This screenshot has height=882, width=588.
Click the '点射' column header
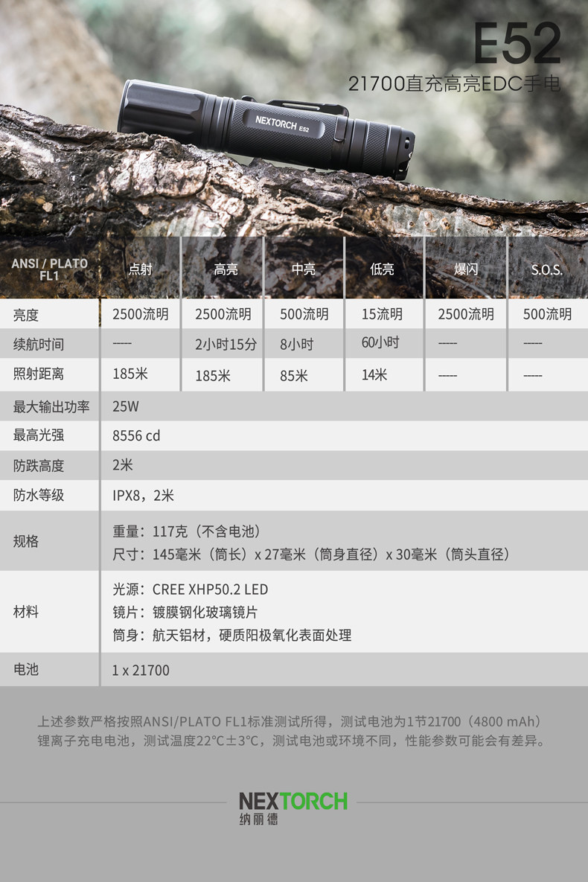pos(141,269)
